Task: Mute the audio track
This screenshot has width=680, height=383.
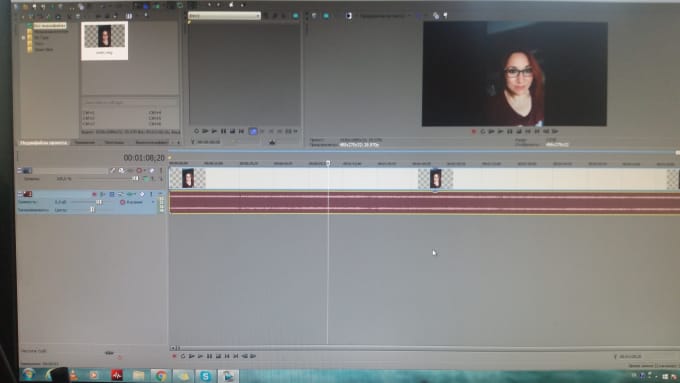Action: coord(142,194)
